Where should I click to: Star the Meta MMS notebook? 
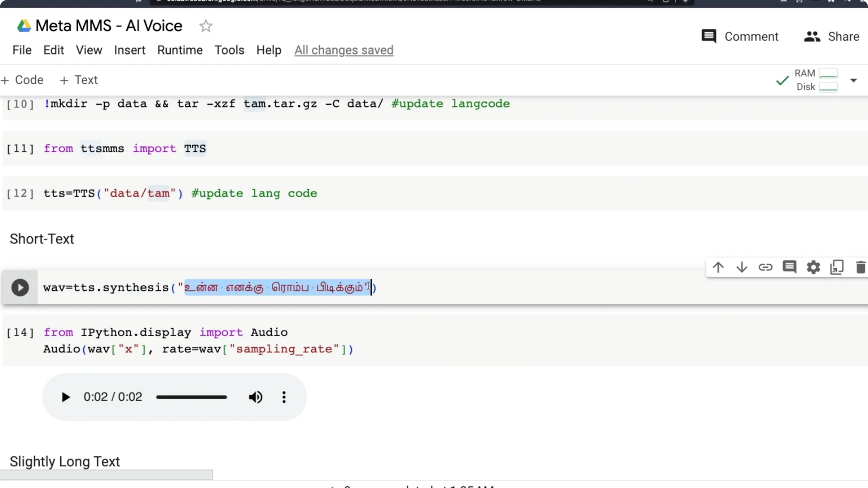pos(206,26)
